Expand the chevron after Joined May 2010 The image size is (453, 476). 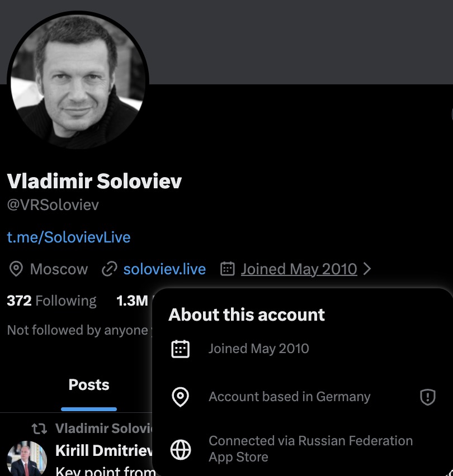point(367,269)
